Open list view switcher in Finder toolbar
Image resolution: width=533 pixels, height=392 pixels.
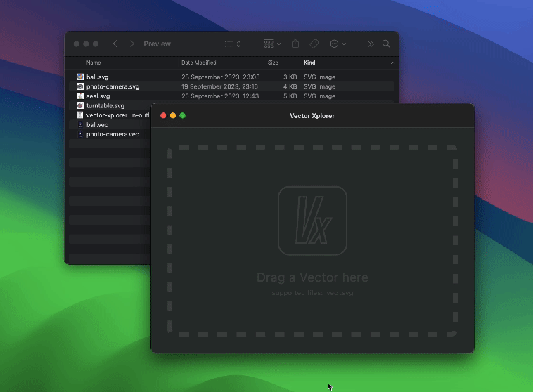coord(233,44)
